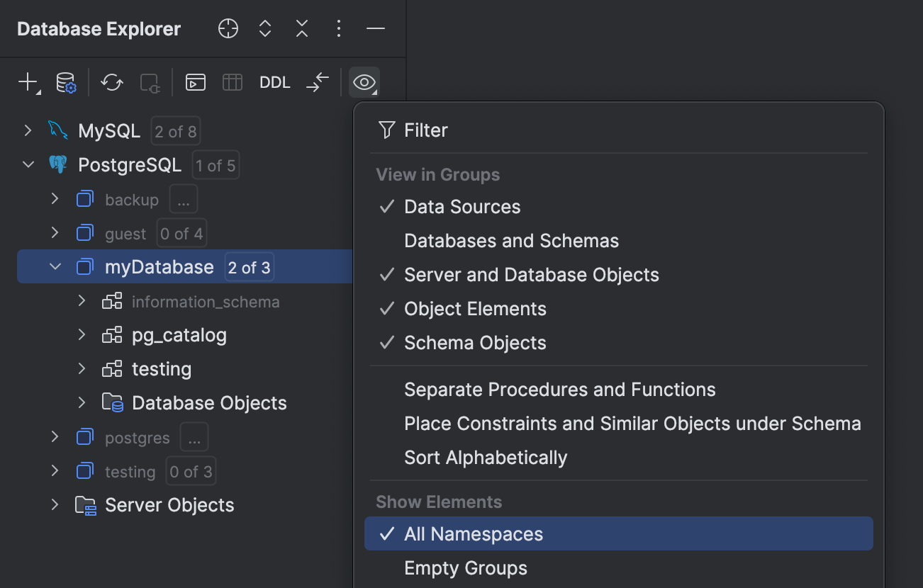Open the Filter option
This screenshot has height=588, width=923.
(x=425, y=130)
